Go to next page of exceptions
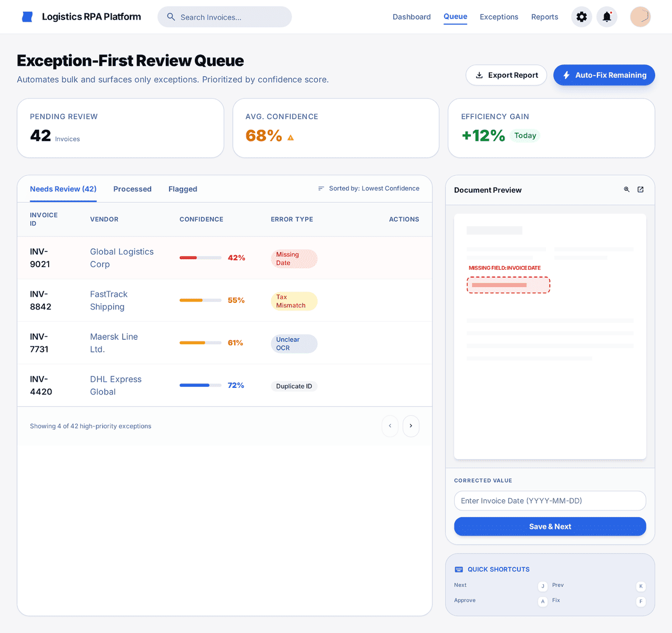 (410, 426)
